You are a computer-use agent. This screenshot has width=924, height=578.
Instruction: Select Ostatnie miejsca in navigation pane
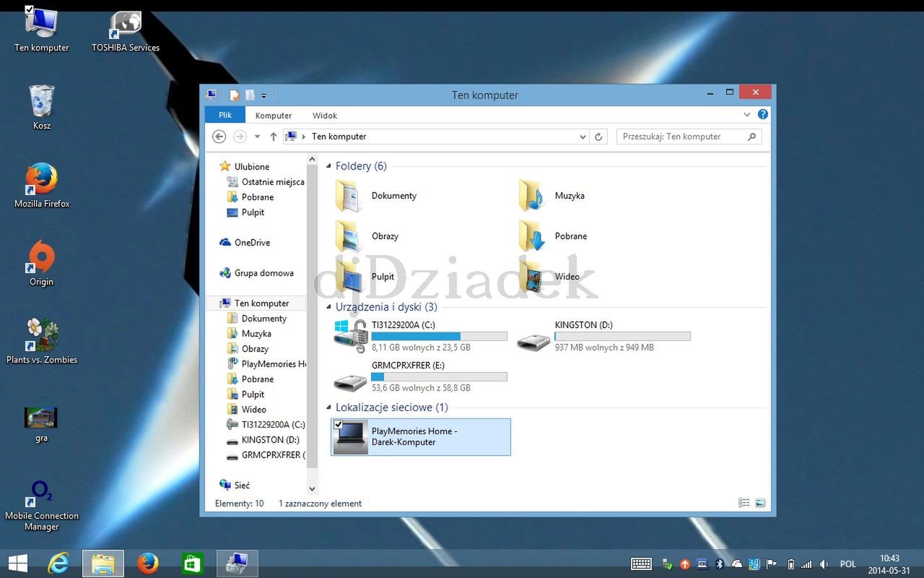pyautogui.click(x=265, y=182)
